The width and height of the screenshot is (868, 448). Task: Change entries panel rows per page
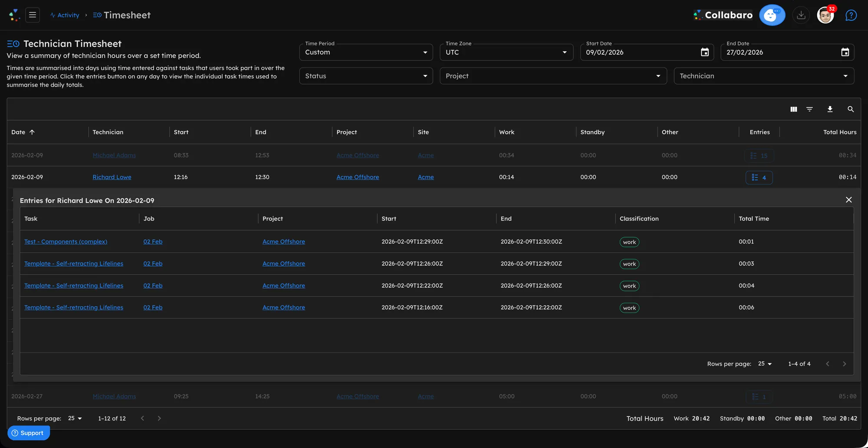pyautogui.click(x=765, y=364)
